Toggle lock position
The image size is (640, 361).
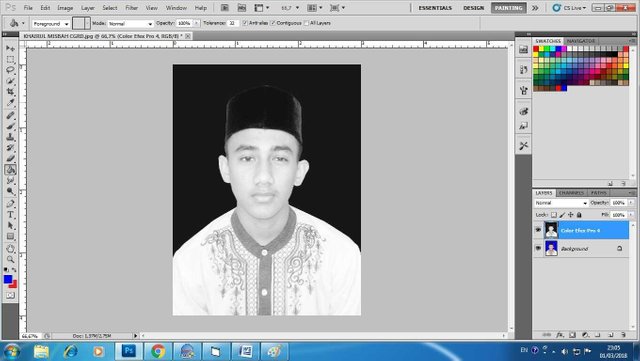(x=571, y=215)
